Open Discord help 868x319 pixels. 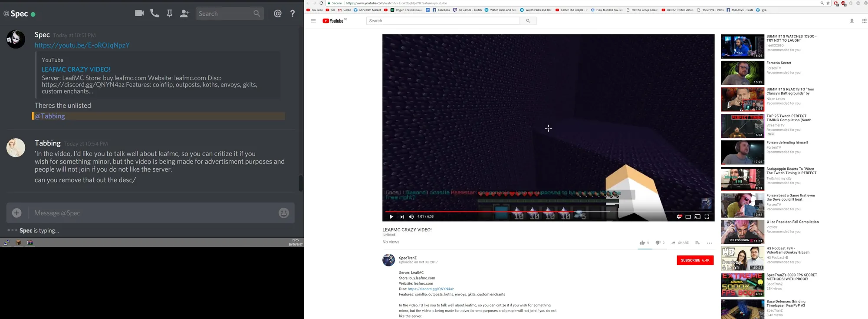click(293, 13)
